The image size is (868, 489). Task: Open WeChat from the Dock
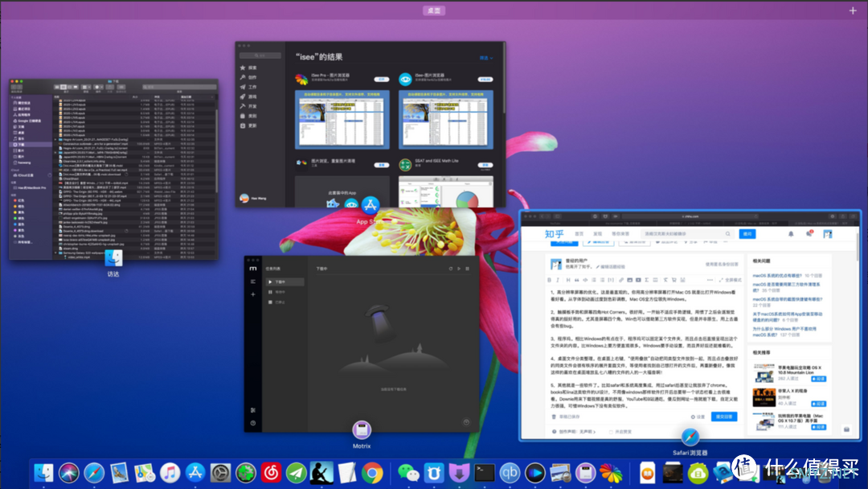pos(408,473)
